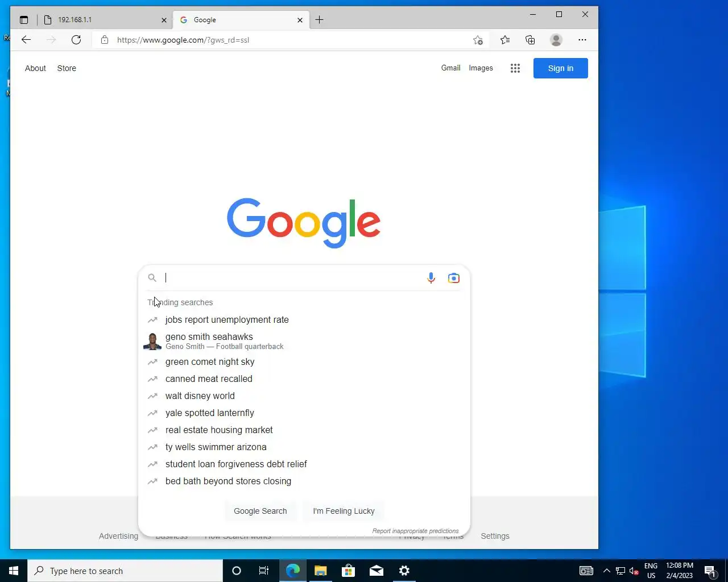
Task: Open Edge Settings and more ellipsis menu
Action: click(582, 40)
